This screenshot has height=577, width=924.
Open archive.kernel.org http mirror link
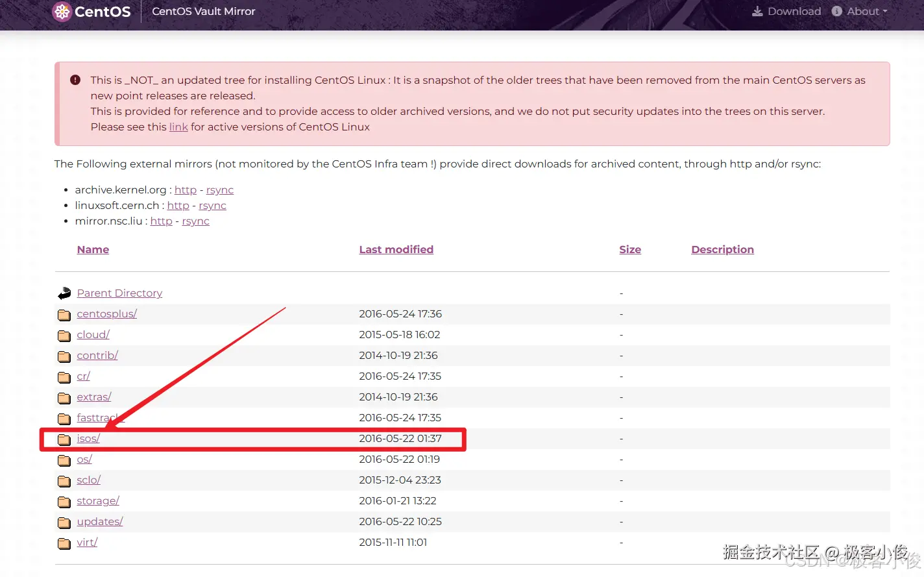coord(186,190)
